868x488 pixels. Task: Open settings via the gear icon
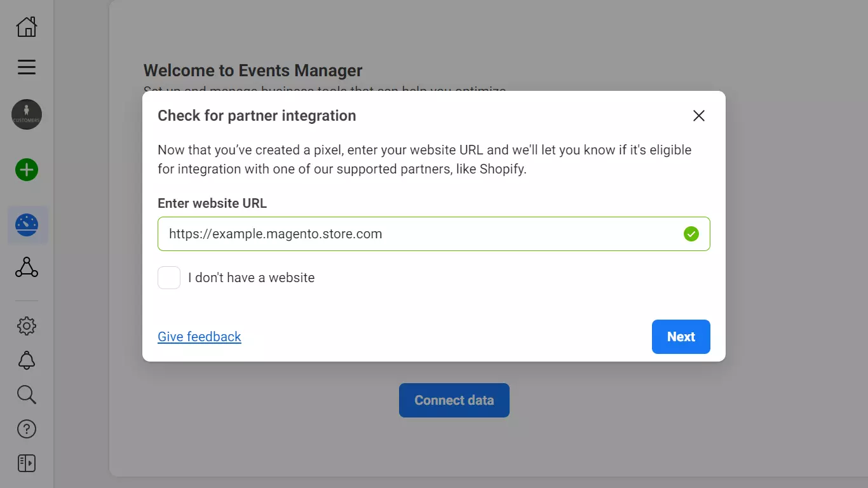click(x=27, y=326)
